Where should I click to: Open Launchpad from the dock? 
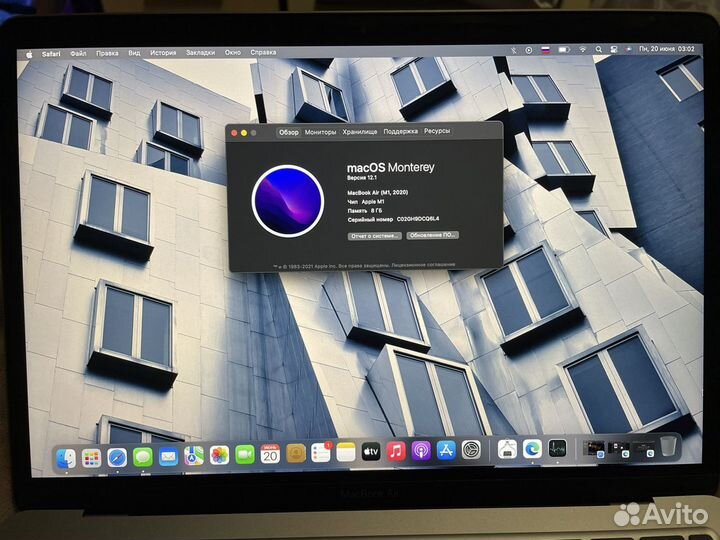91,458
